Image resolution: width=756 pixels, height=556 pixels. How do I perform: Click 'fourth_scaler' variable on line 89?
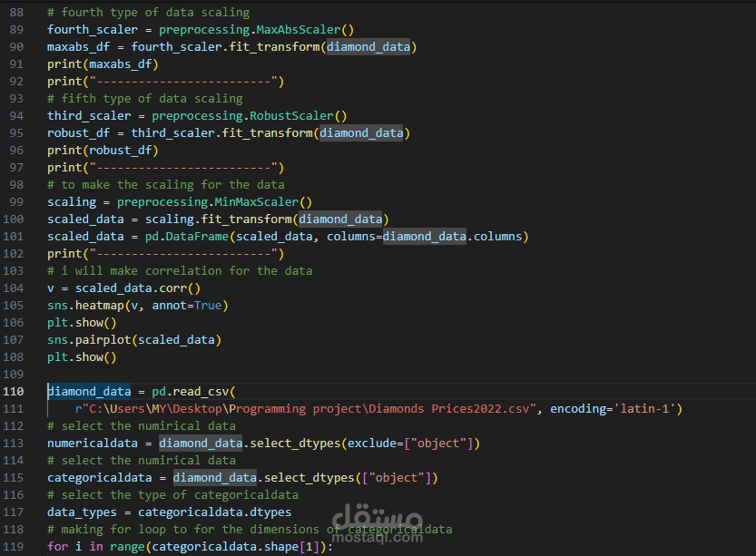[x=93, y=29]
